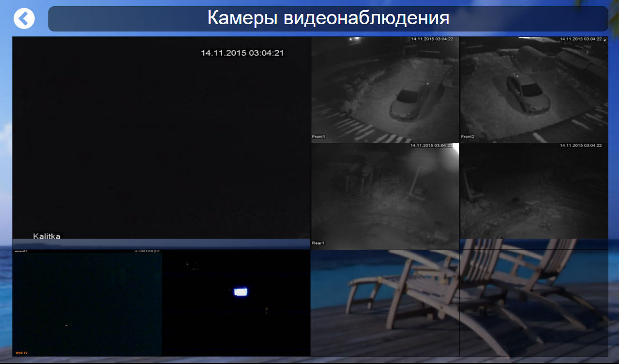
Task: Go back using the white arrow icon
Action: tap(24, 18)
